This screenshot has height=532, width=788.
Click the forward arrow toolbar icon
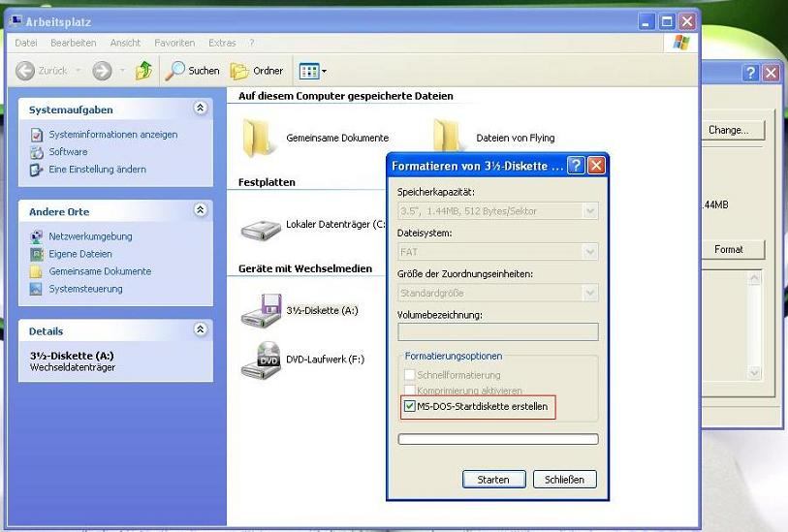tap(102, 71)
